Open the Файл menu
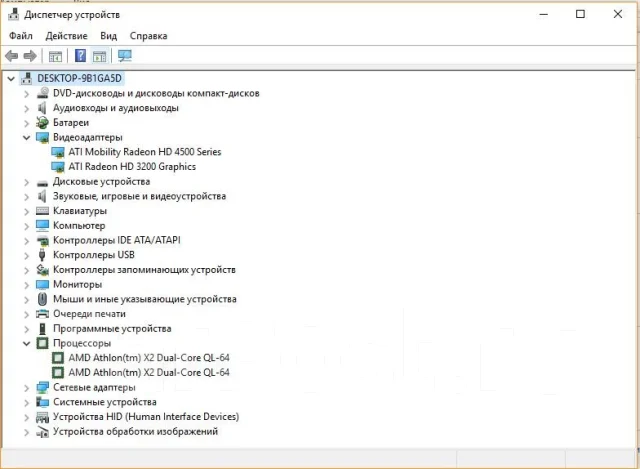The width and height of the screenshot is (640, 469). pyautogui.click(x=21, y=36)
